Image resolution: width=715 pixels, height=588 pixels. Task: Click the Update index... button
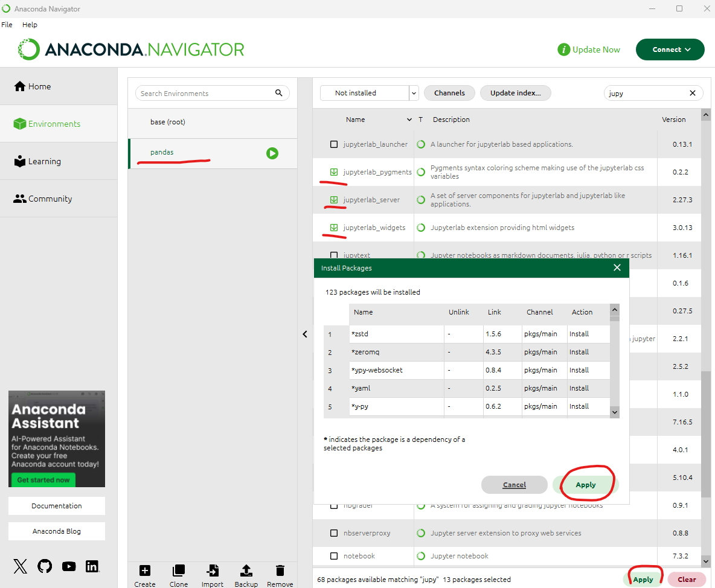pos(516,93)
